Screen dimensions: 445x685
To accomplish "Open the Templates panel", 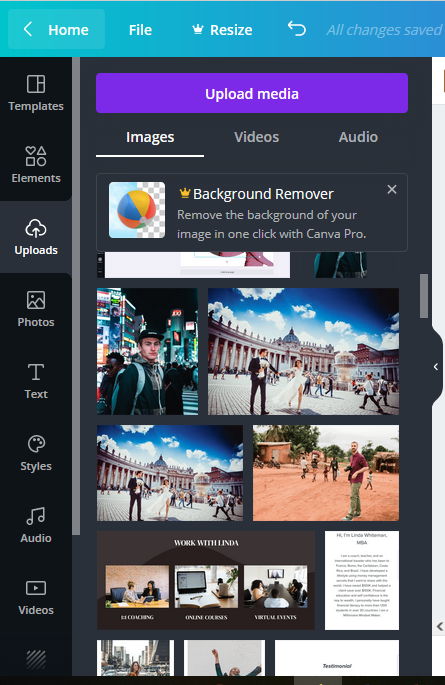I will (x=36, y=93).
